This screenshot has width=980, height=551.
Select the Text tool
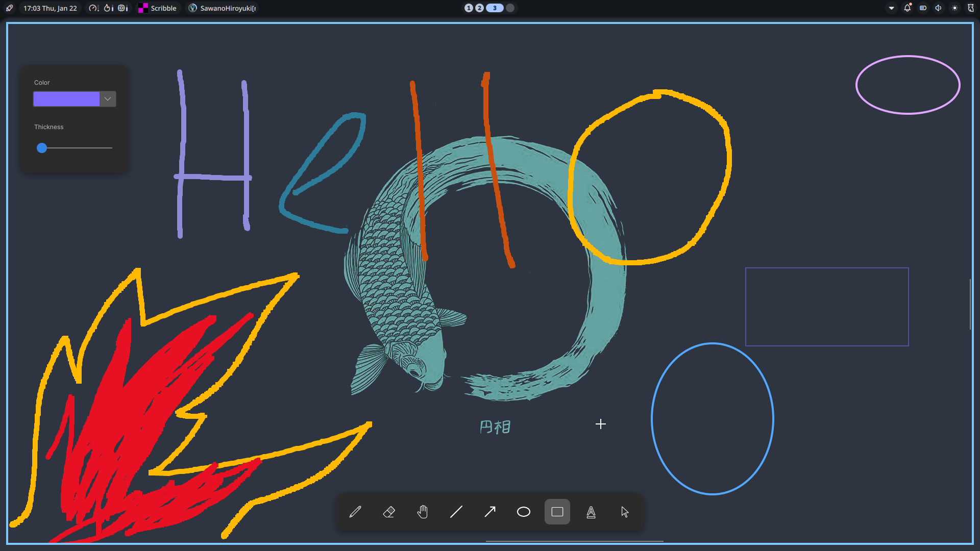[x=591, y=512]
